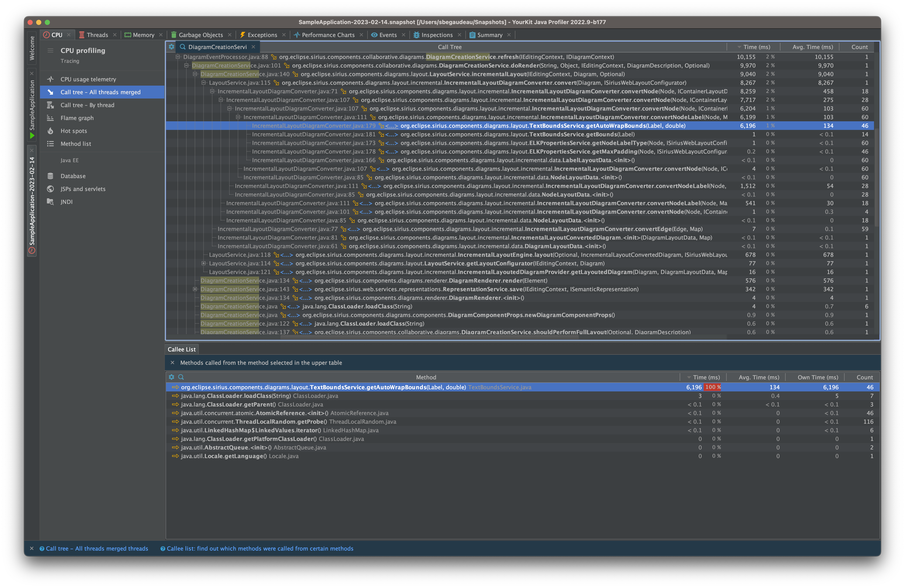The image size is (905, 588).
Task: Collapse the LayoutService.java:115 node
Action: pyautogui.click(x=203, y=83)
